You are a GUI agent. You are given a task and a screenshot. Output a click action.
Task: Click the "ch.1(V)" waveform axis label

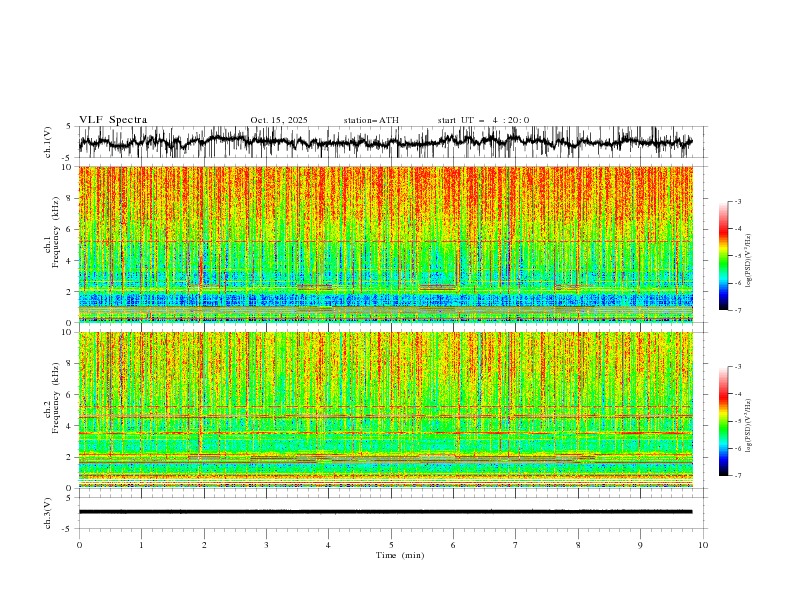click(x=48, y=142)
